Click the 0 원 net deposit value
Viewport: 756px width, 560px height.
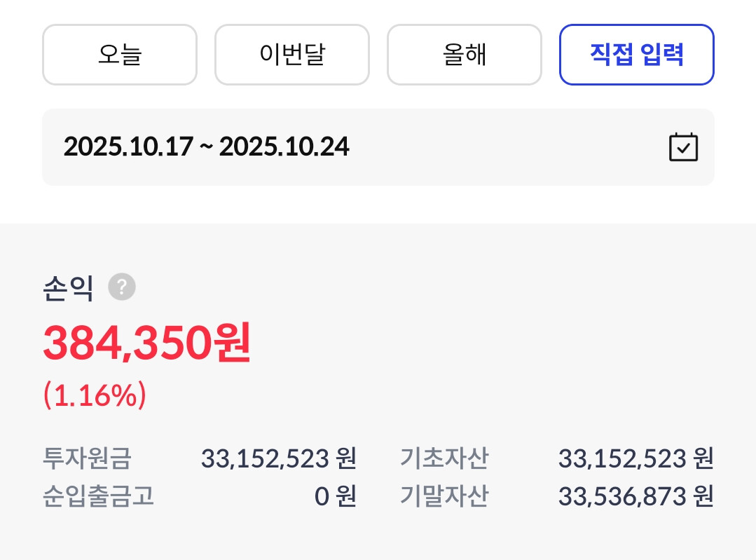pos(335,496)
